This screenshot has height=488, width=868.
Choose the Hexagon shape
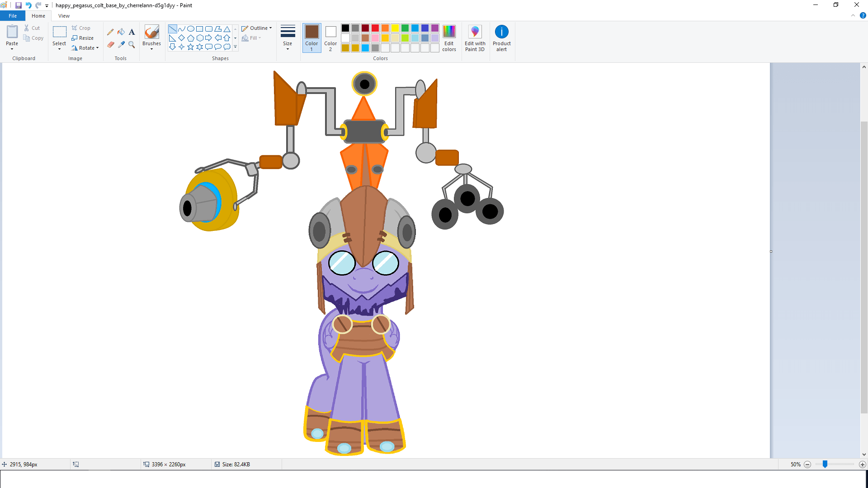tap(199, 38)
